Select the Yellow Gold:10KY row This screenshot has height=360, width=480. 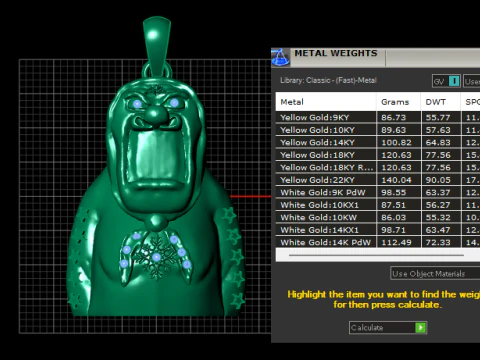click(x=378, y=130)
